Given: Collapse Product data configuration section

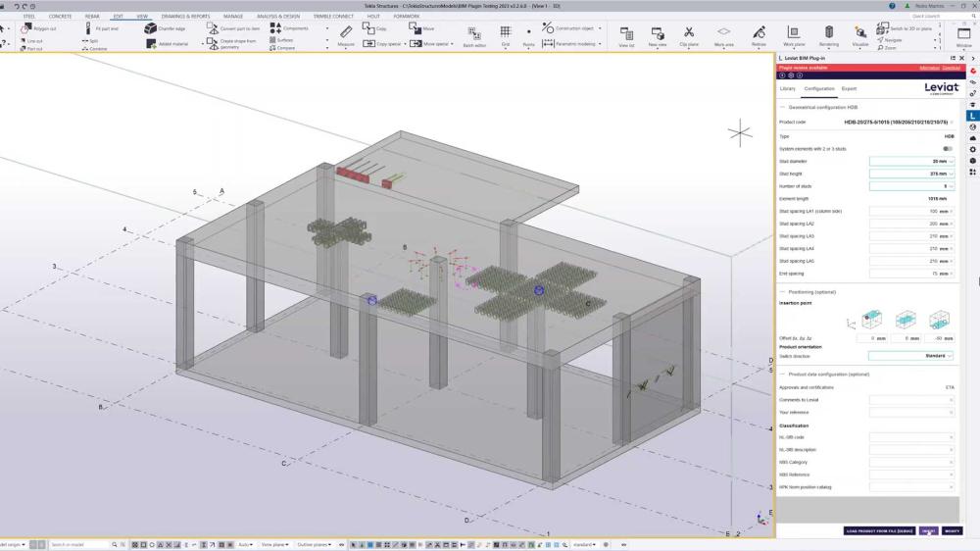Looking at the screenshot, I should click(x=782, y=374).
